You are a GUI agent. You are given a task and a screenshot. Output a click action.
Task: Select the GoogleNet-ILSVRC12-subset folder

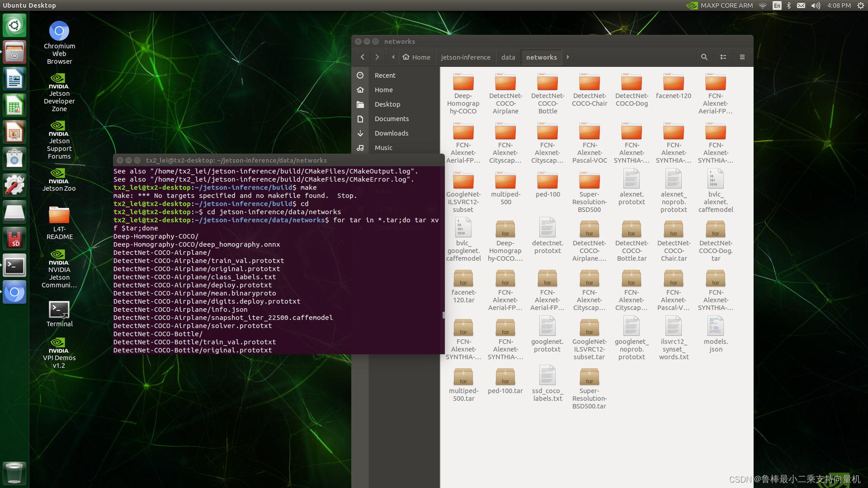tap(463, 192)
